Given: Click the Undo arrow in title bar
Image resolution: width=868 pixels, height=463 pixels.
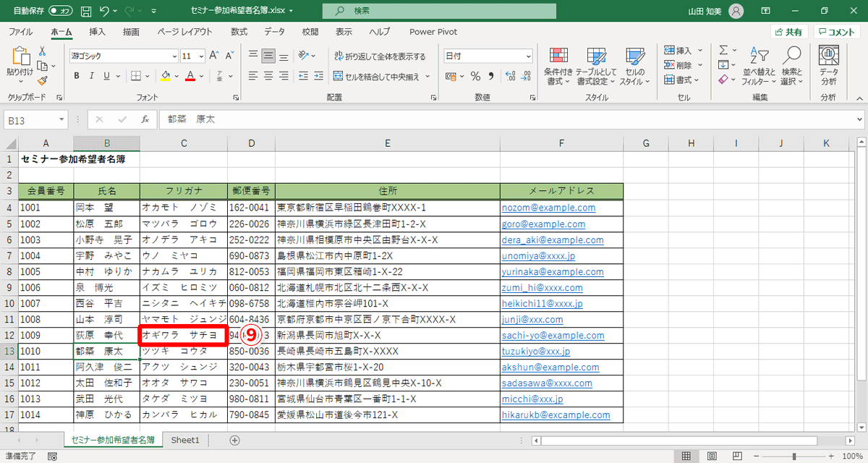Looking at the screenshot, I should [105, 11].
